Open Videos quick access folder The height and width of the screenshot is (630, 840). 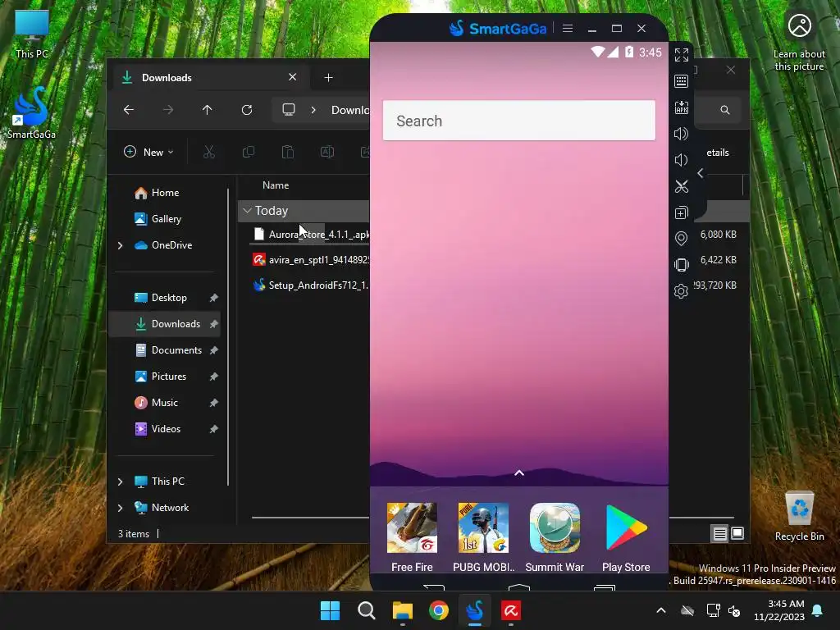pyautogui.click(x=166, y=428)
